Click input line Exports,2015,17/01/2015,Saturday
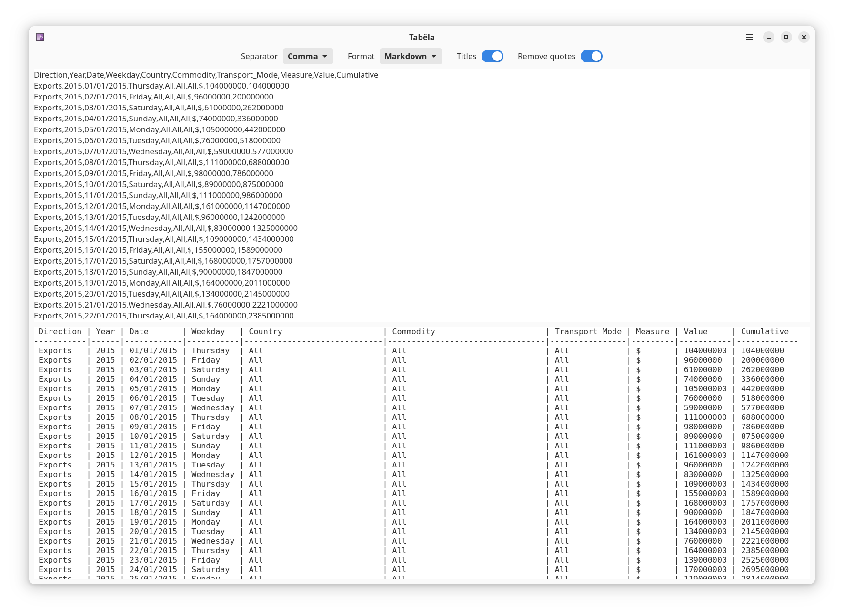844x616 pixels. [x=163, y=261]
